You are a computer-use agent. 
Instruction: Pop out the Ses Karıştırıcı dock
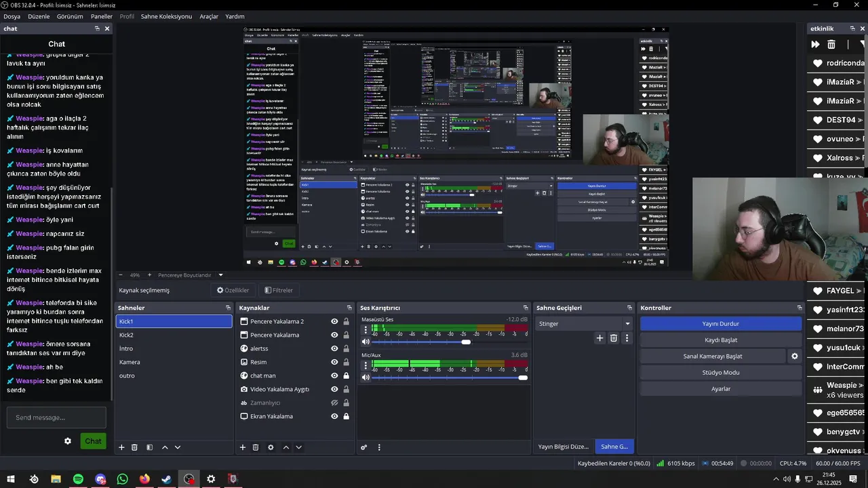[x=524, y=308]
